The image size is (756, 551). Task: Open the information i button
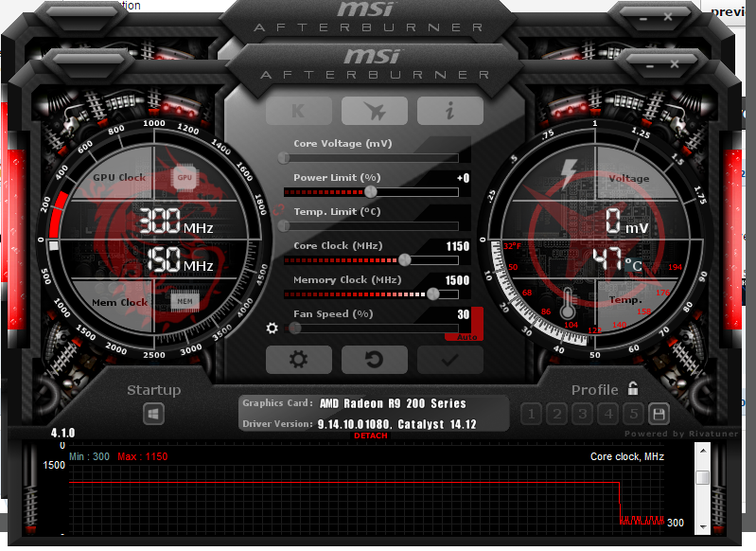tap(449, 111)
